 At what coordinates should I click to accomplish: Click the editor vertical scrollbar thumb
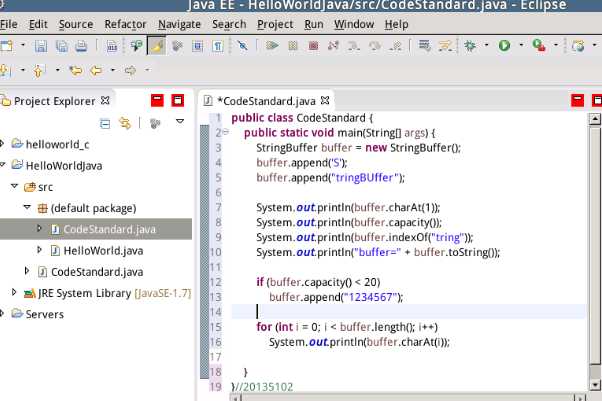595,246
